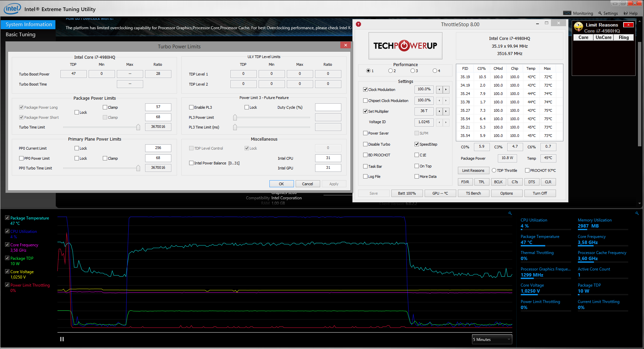Click the DTS button
The height and width of the screenshot is (349, 644).
click(x=531, y=182)
